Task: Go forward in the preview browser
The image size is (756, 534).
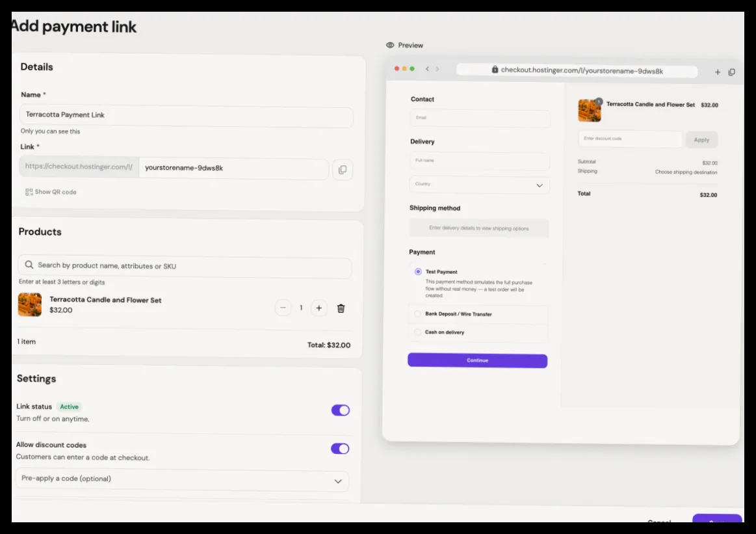Action: point(437,69)
